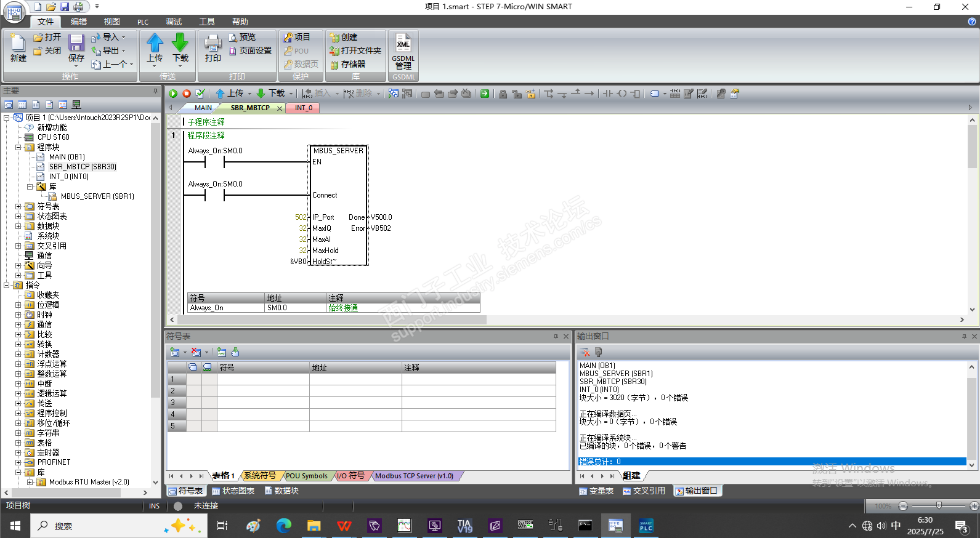Screen dimensions: 980x538
Task: Open the INT_0 editor tab
Action: 304,108
